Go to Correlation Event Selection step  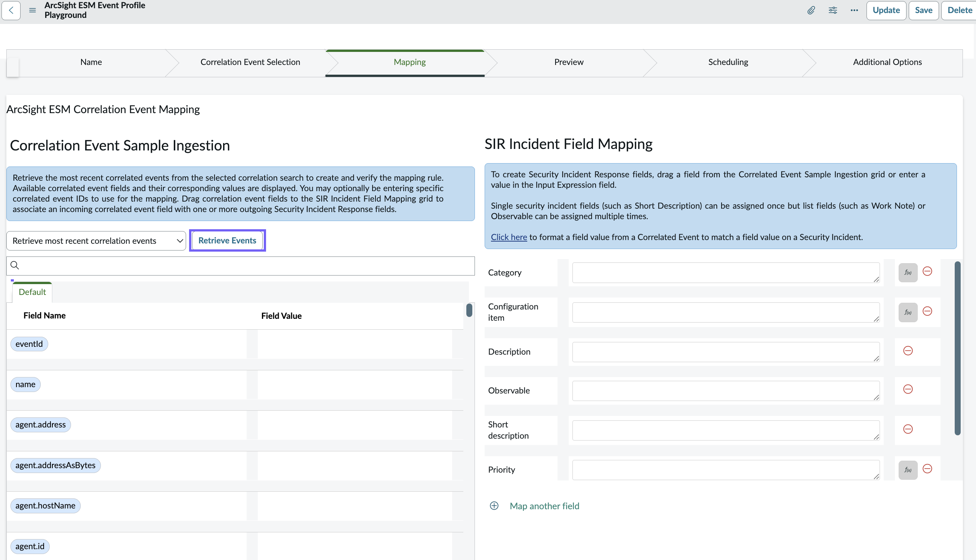point(250,62)
